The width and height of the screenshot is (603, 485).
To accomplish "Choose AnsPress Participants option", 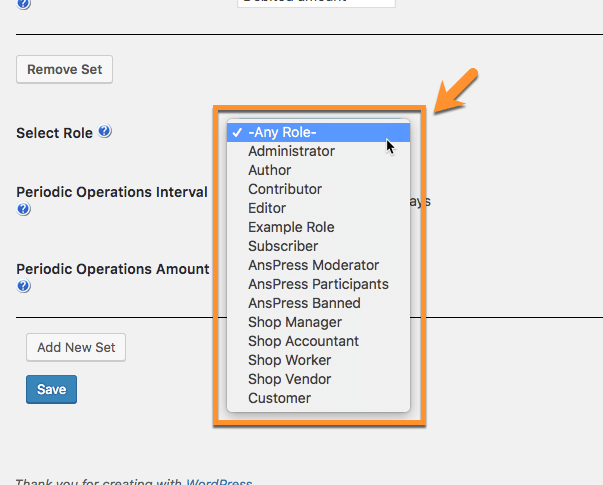I will coord(318,284).
